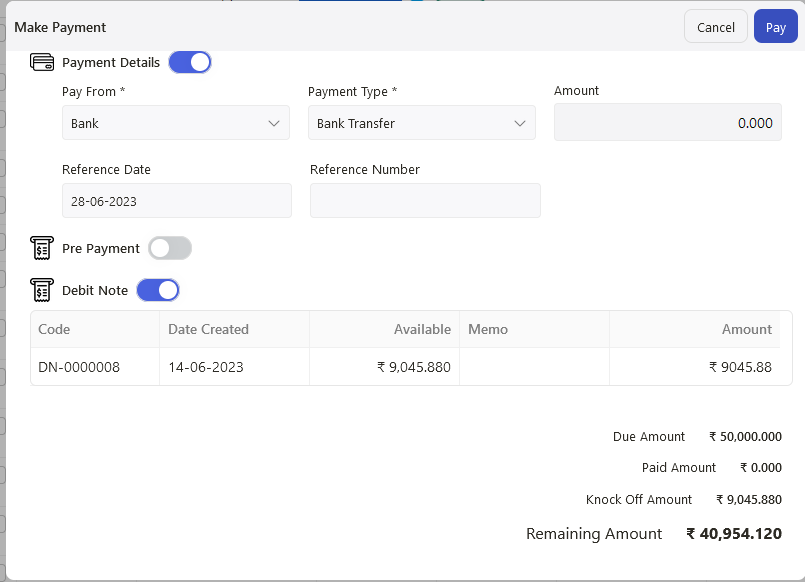The image size is (805, 582).
Task: Click the Remaining Amount ₹ 40,954.120
Action: (734, 534)
